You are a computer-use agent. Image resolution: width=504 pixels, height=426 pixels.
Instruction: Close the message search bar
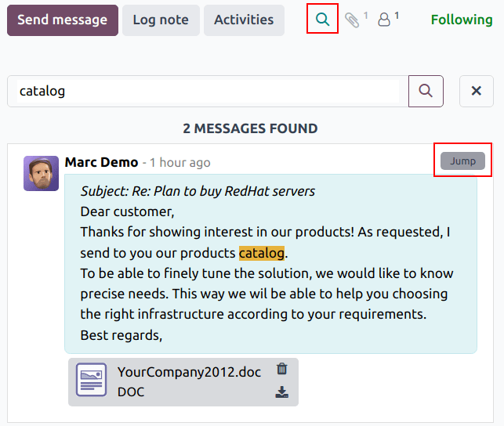[476, 91]
